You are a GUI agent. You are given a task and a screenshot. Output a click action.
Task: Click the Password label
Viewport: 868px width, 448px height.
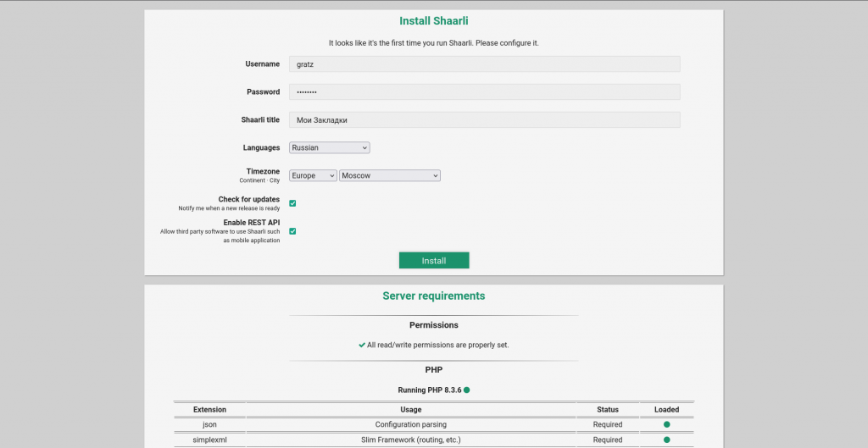263,91
